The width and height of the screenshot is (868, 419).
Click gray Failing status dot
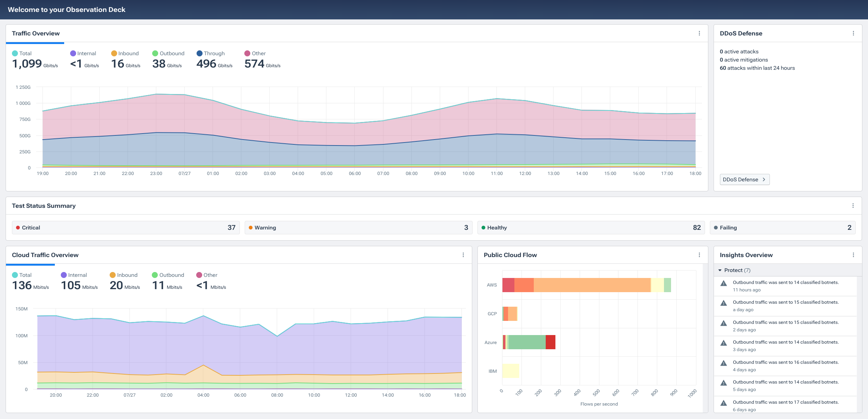coord(716,228)
